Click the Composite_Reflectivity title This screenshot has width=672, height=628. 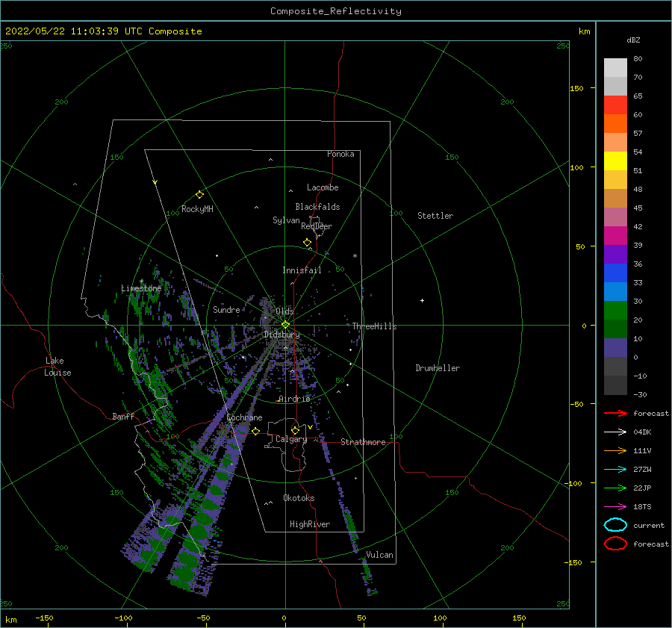(336, 11)
